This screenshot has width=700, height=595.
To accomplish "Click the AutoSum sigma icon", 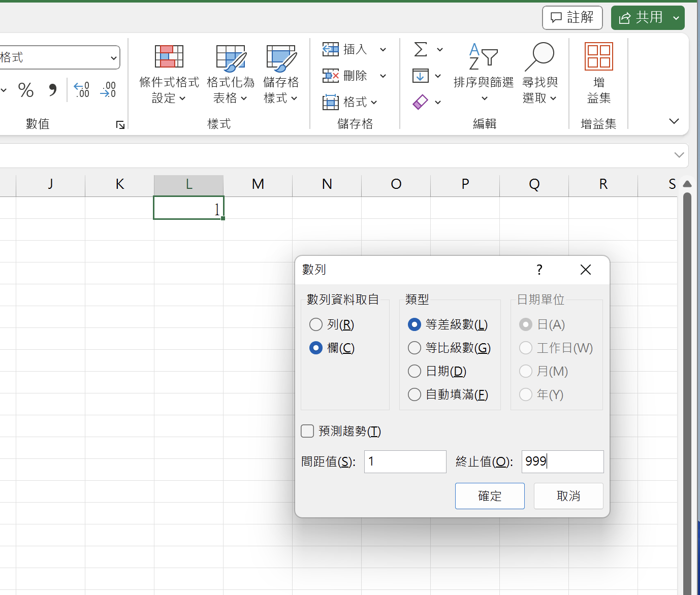I will tap(421, 50).
